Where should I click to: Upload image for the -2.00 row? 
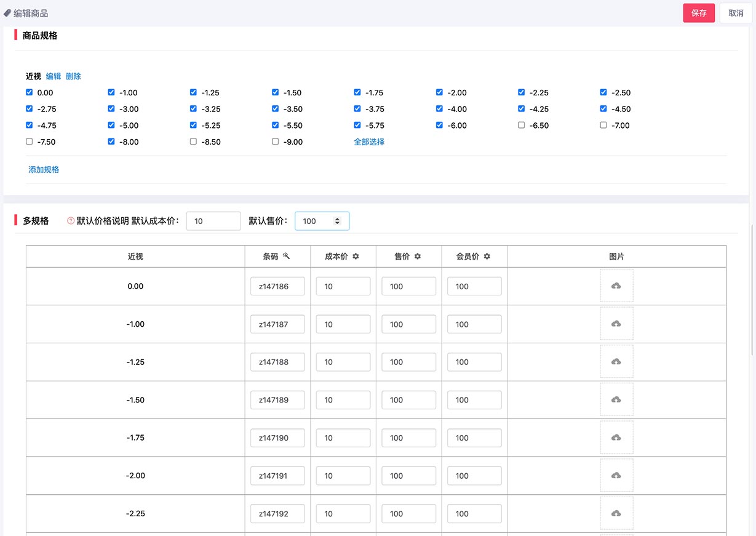pos(616,476)
